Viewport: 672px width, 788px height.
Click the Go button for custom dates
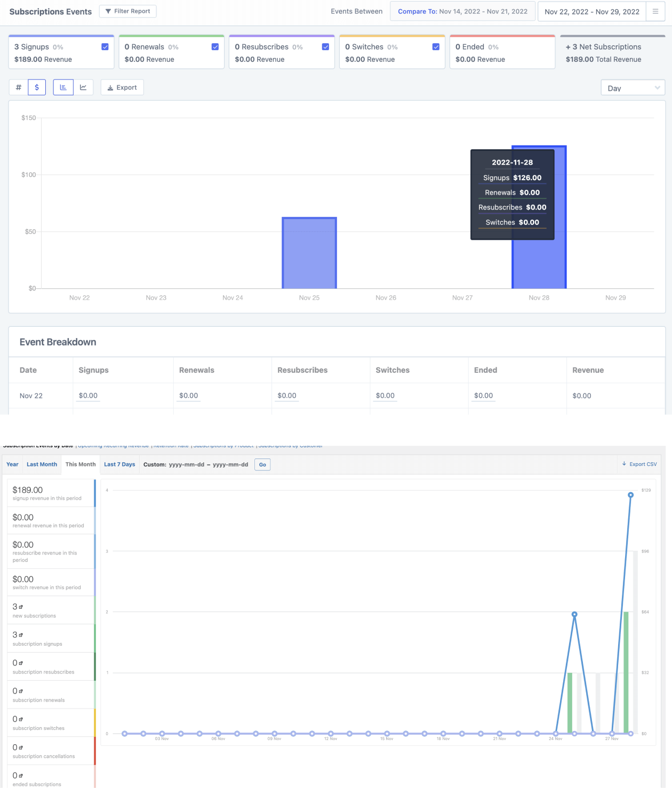[x=262, y=464]
